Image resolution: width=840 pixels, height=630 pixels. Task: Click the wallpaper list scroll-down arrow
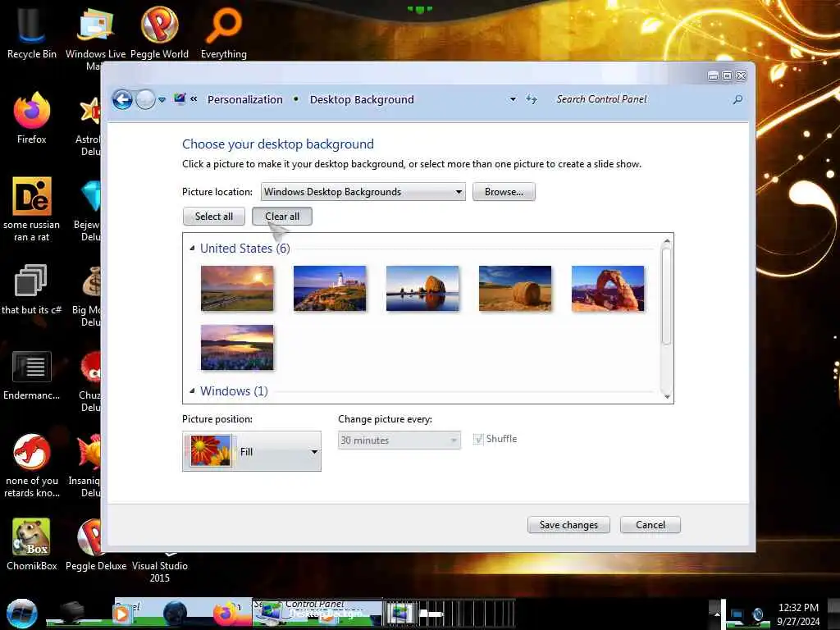click(x=666, y=396)
